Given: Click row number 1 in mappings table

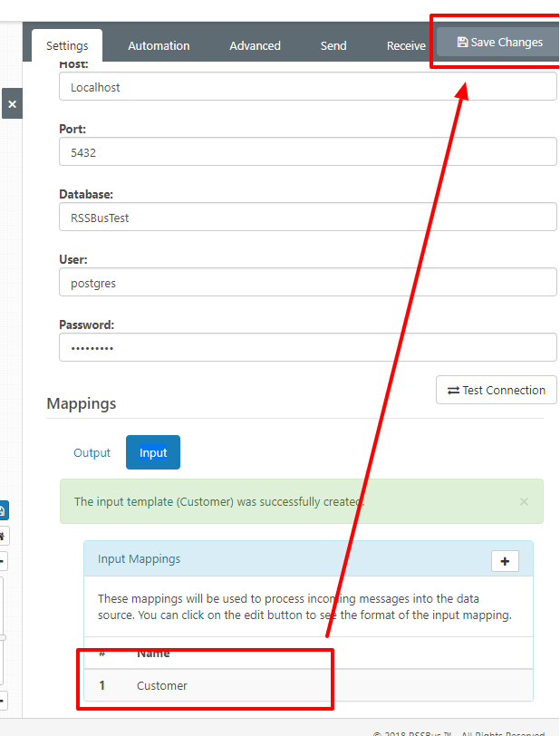Looking at the screenshot, I should click(x=101, y=685).
